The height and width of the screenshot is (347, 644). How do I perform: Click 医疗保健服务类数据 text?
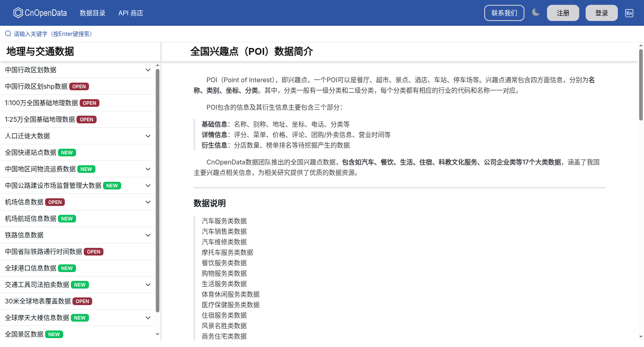click(x=231, y=305)
